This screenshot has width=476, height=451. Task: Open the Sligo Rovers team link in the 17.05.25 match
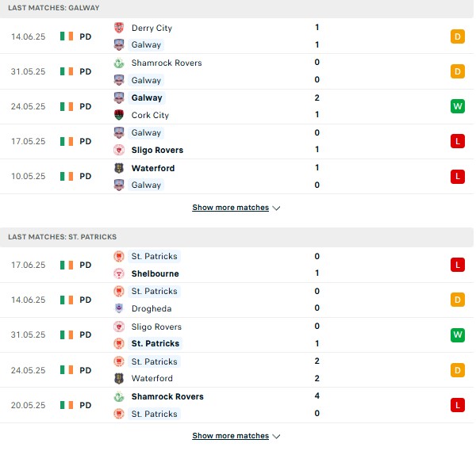coord(157,150)
